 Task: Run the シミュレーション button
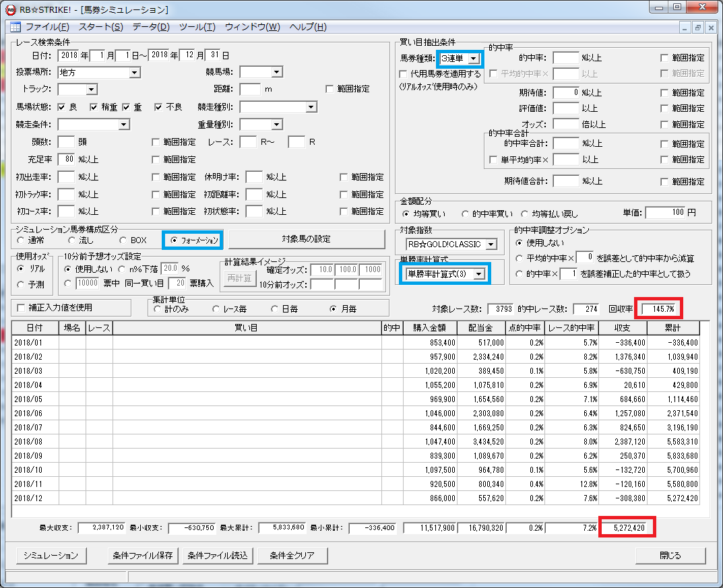pyautogui.click(x=51, y=556)
